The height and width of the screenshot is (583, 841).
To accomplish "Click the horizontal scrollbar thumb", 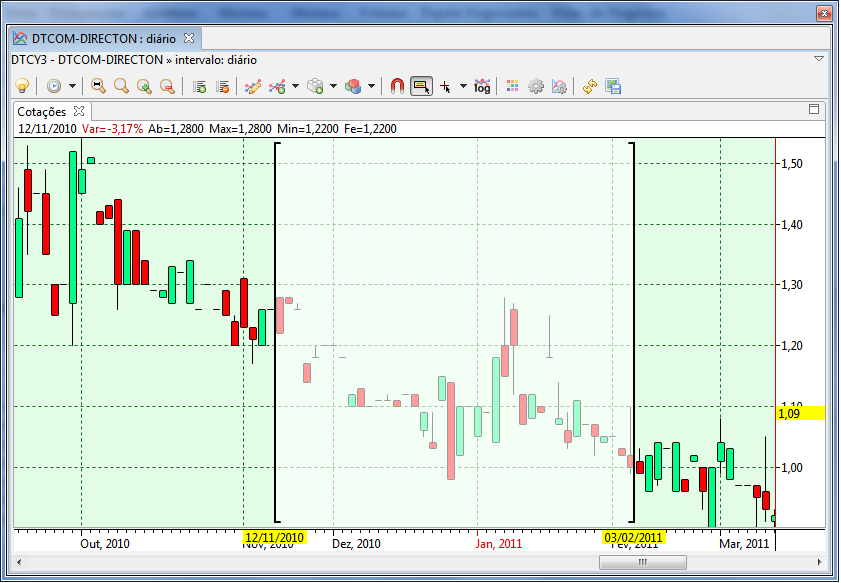I will pos(643,562).
